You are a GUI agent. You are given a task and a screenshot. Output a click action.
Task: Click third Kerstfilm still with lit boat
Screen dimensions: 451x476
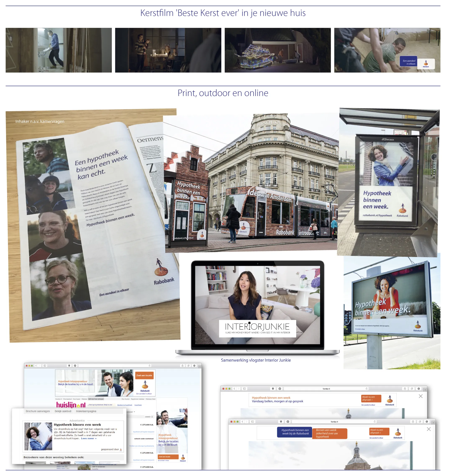click(278, 50)
